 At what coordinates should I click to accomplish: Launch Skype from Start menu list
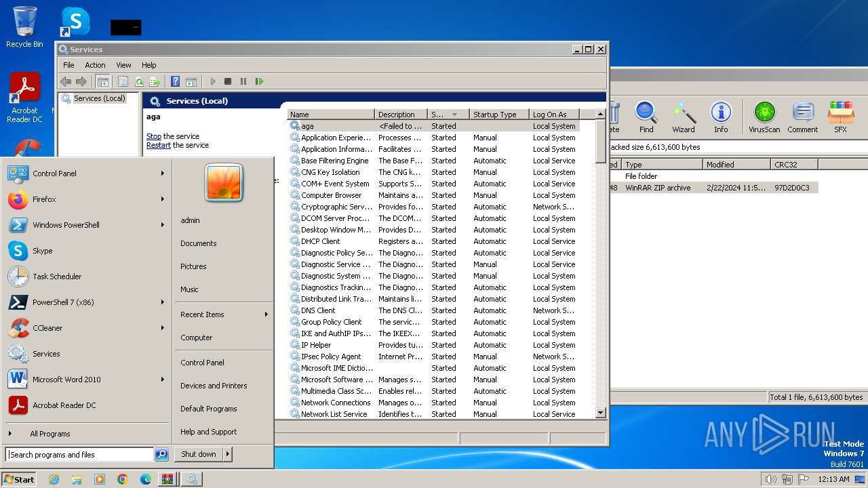click(87, 251)
